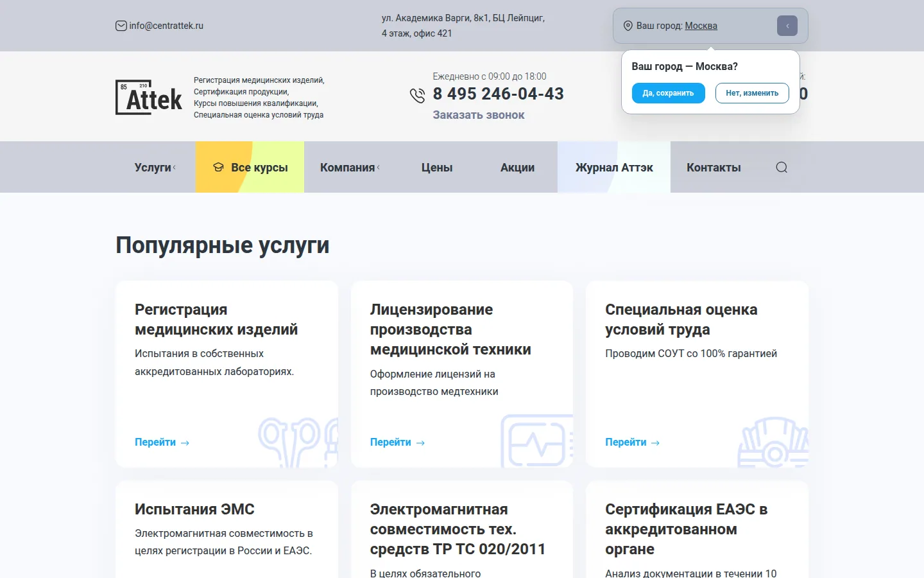Click scissors illustration in medical devices card
The width and height of the screenshot is (924, 578).
[298, 442]
